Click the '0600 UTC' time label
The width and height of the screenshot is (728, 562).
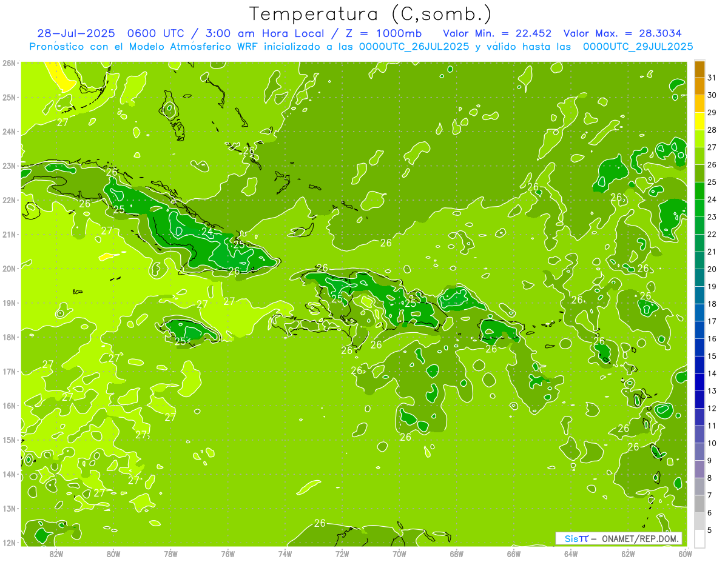pos(155,33)
